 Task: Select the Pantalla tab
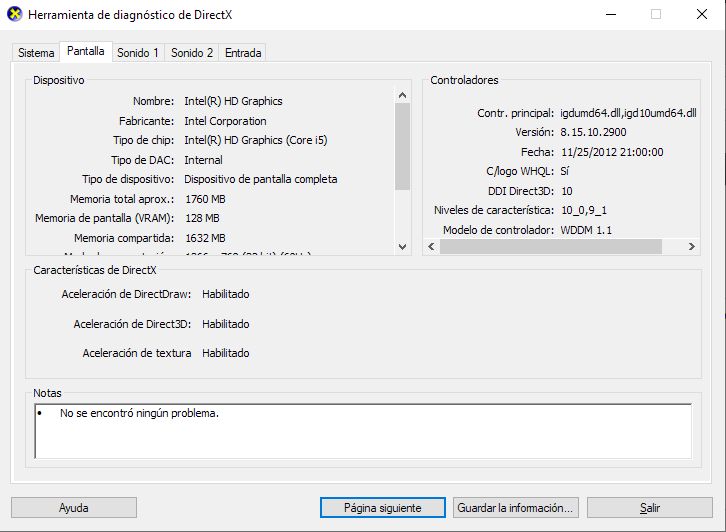tap(86, 51)
